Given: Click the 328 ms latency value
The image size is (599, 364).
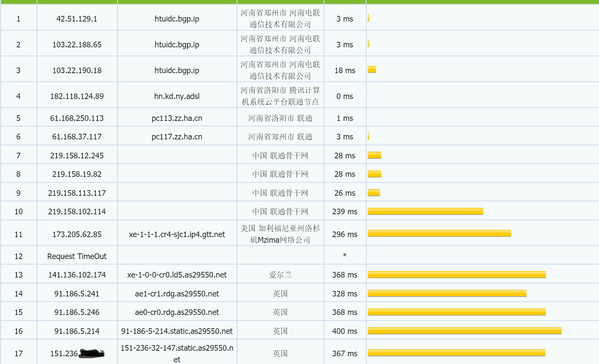Looking at the screenshot, I should [x=345, y=294].
